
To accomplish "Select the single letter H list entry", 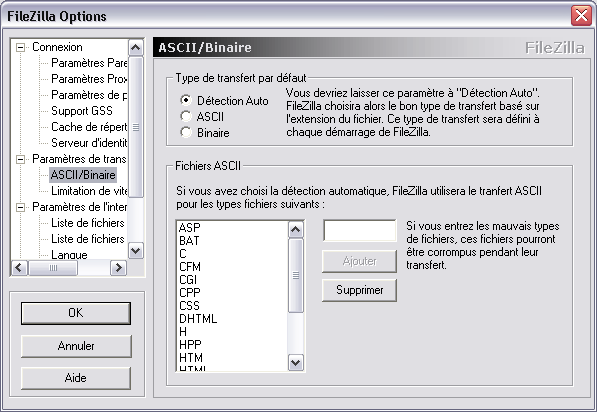I will click(183, 332).
